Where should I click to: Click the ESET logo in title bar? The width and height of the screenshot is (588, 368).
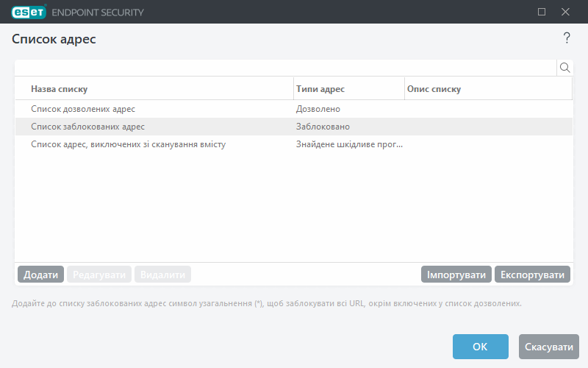tap(26, 12)
